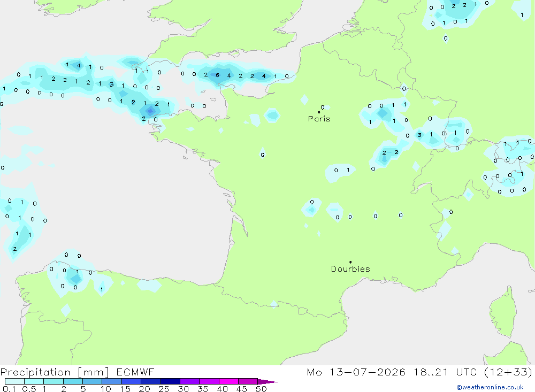Click the 0.1–0.5 mm legend color swatch

[x=14, y=381]
